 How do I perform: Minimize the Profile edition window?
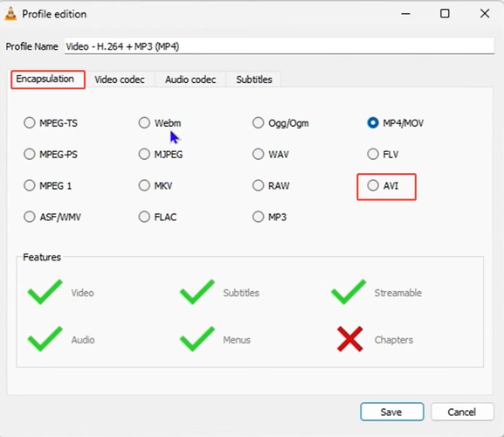405,14
